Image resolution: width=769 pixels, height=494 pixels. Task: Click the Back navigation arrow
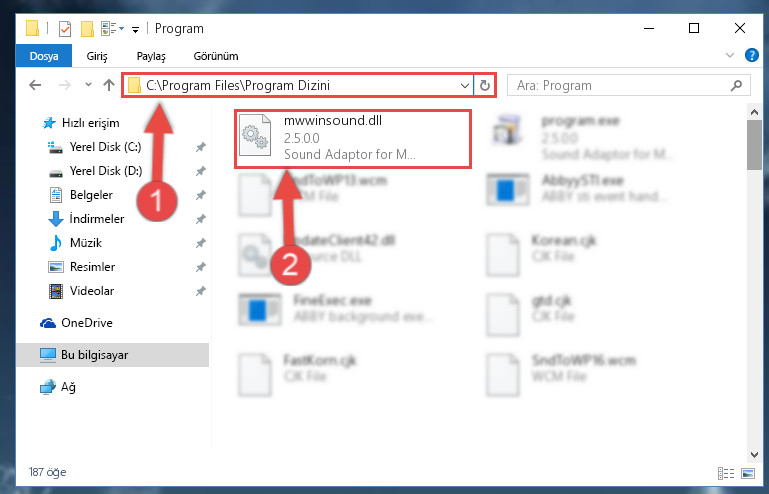[35, 85]
